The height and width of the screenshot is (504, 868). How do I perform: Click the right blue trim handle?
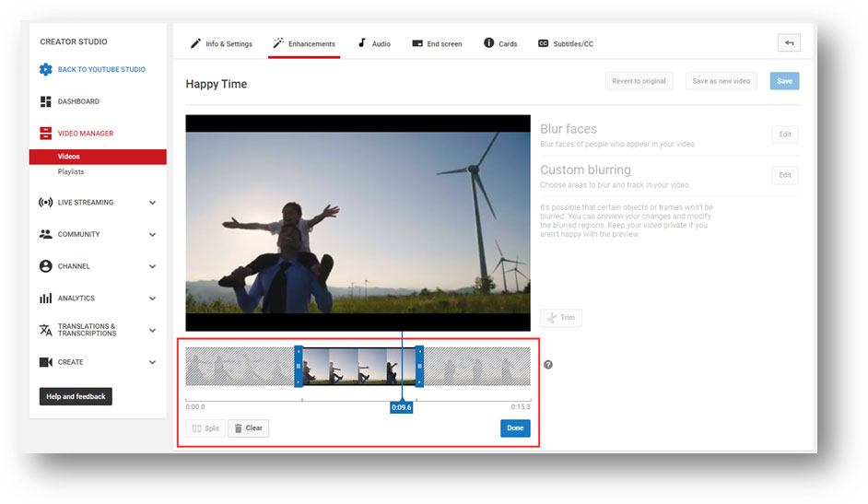click(419, 366)
